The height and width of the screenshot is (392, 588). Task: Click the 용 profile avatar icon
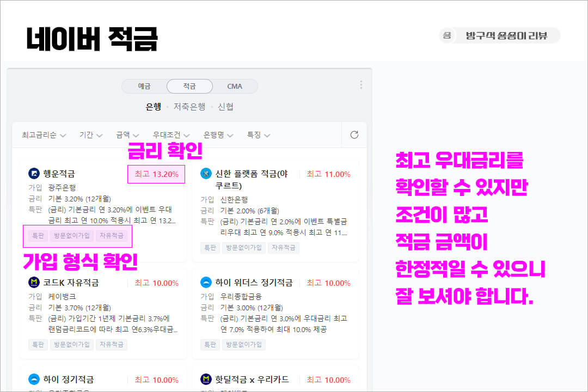click(446, 35)
